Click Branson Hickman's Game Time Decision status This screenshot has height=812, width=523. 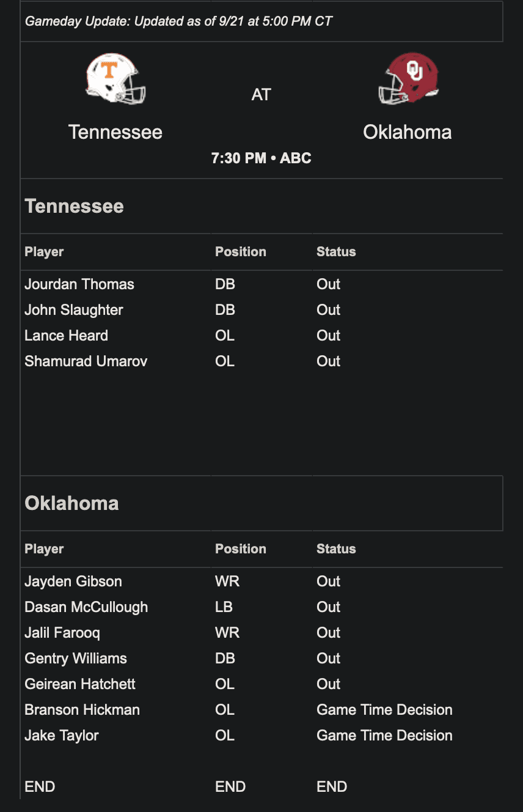click(x=384, y=710)
